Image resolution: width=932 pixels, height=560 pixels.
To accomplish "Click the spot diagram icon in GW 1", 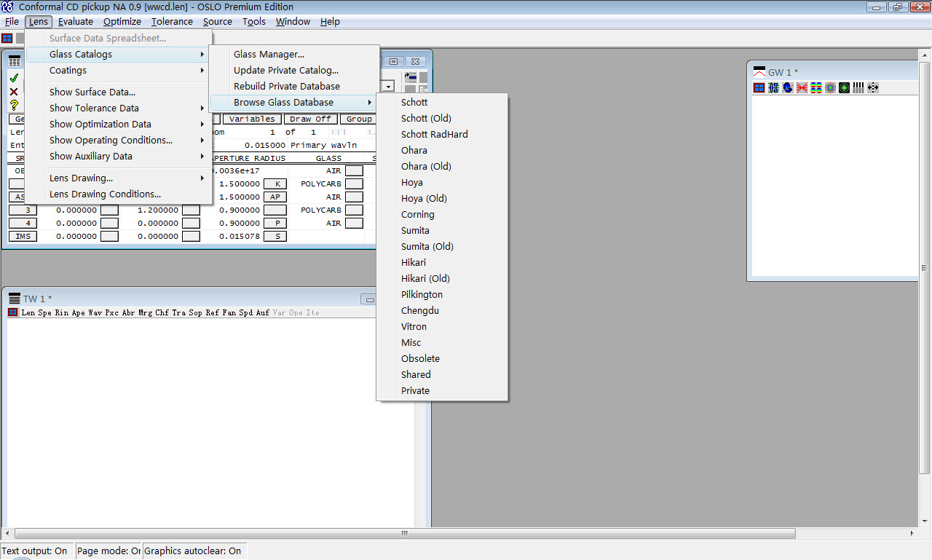I will tap(830, 87).
